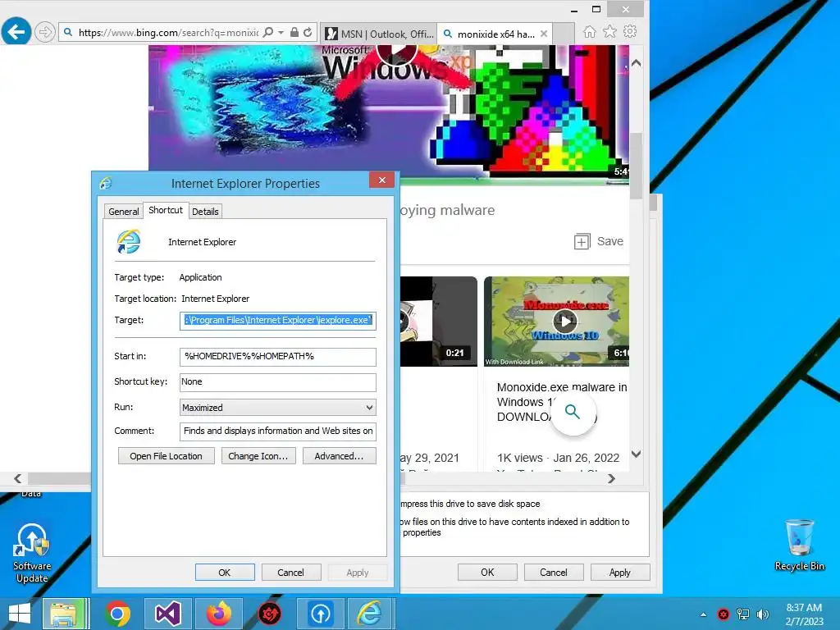Refresh the page with the reload icon
This screenshot has height=630, width=840.
point(308,32)
